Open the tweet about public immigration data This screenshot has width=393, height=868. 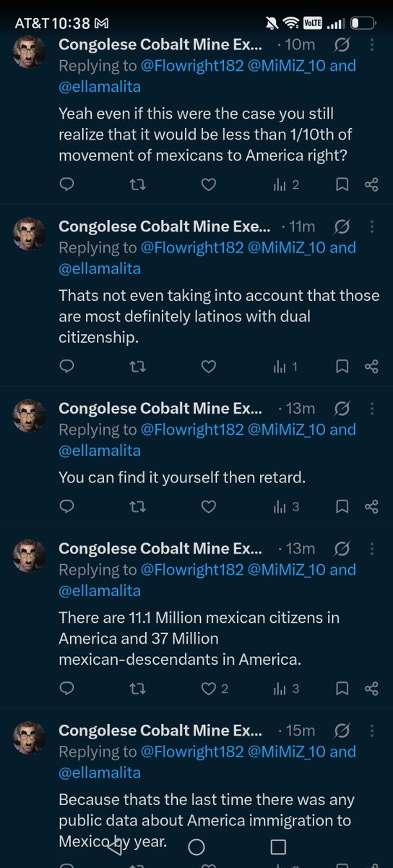(207, 822)
